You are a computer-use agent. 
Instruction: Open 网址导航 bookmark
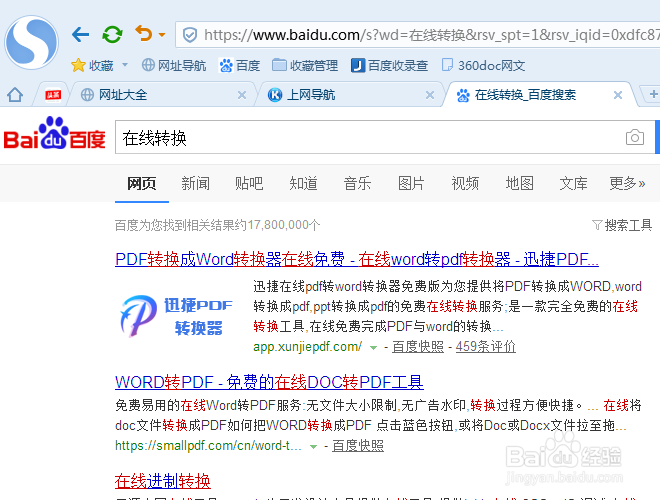(174, 65)
